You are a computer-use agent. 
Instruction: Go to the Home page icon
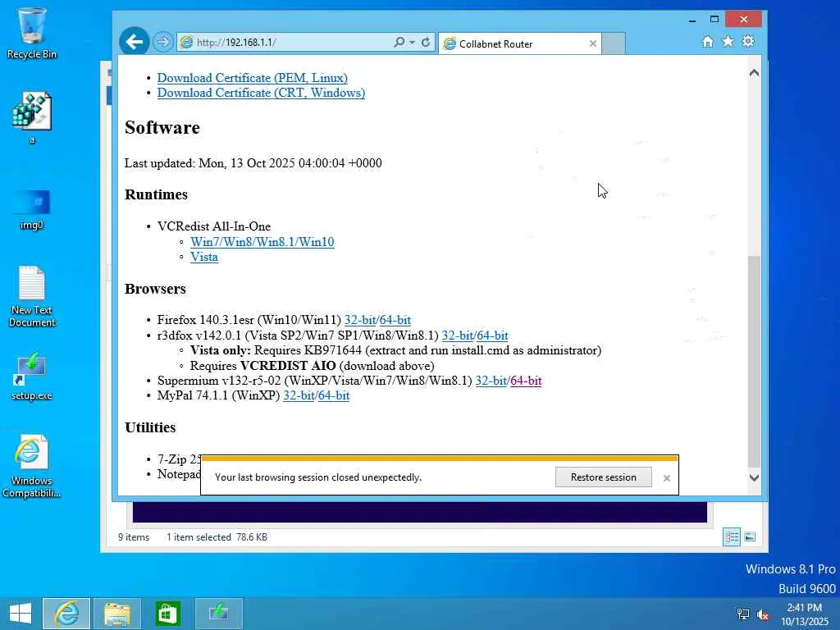tap(708, 42)
